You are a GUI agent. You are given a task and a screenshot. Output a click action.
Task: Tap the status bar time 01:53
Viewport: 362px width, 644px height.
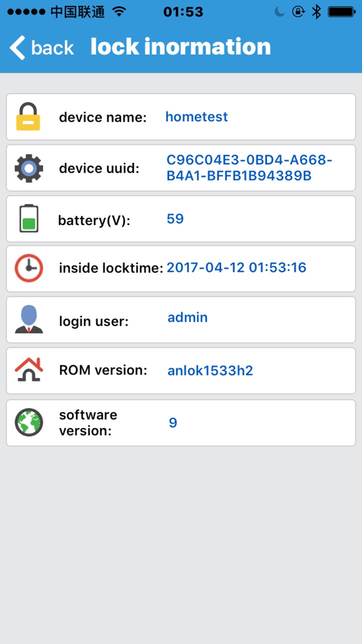coord(183,12)
